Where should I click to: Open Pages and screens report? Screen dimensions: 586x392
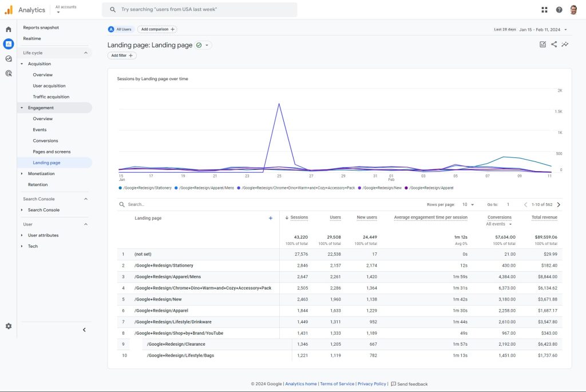coord(52,152)
